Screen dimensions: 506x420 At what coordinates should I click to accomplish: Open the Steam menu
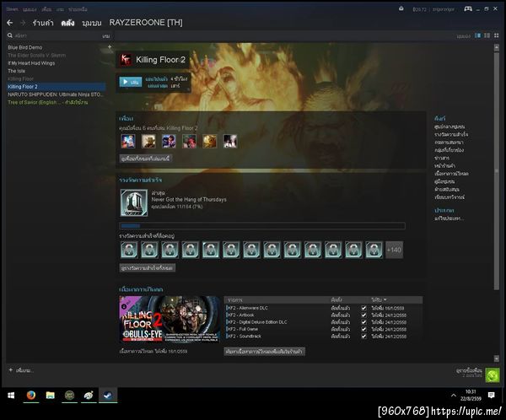click(x=13, y=9)
